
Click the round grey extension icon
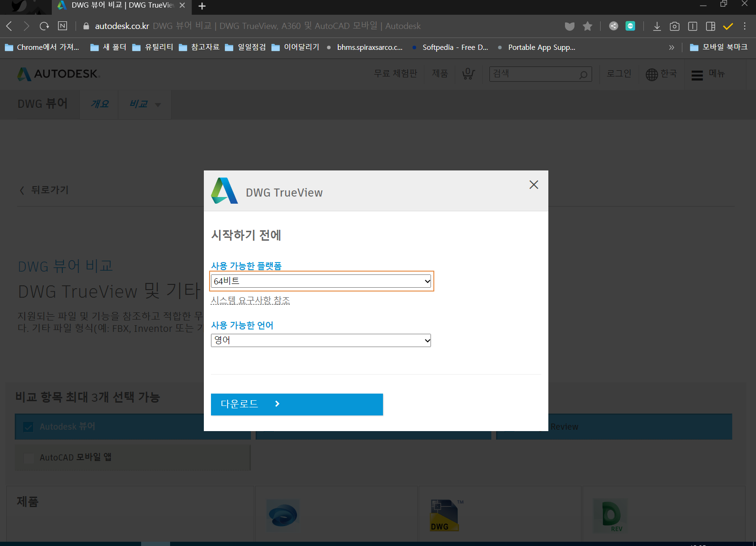tap(613, 26)
